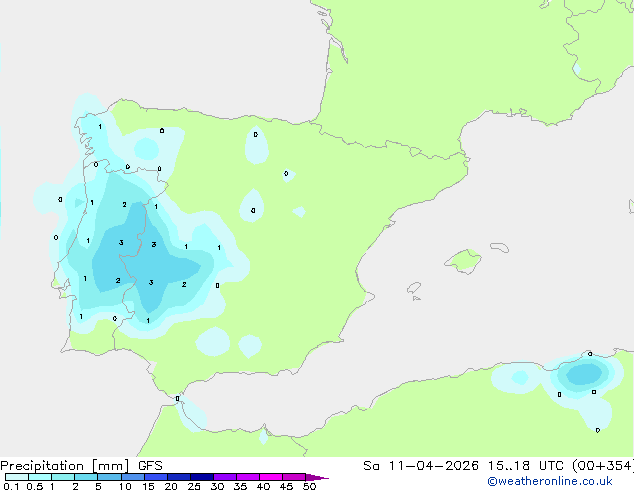Click the above-50 arrow legend tip

click(317, 477)
